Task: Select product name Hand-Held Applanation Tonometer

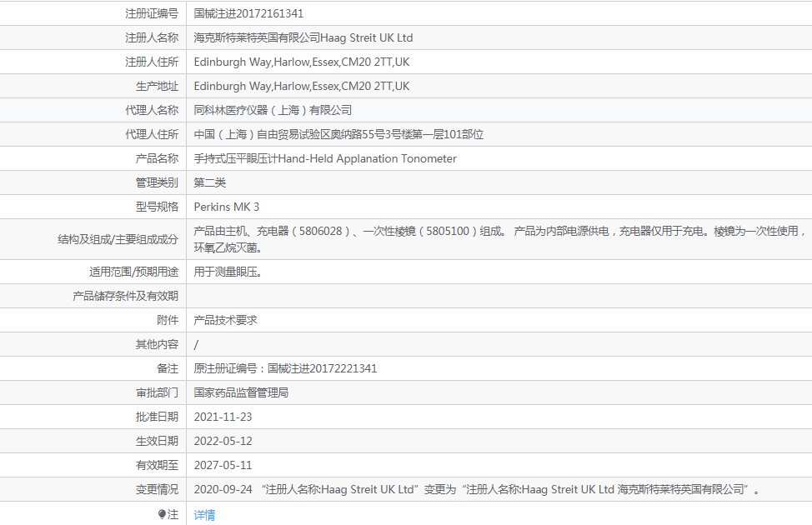Action: tap(325, 158)
